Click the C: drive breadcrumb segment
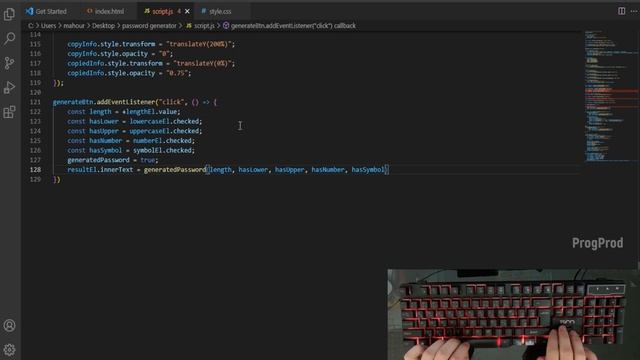Screen dimensions: 640x360 [x=31, y=26]
